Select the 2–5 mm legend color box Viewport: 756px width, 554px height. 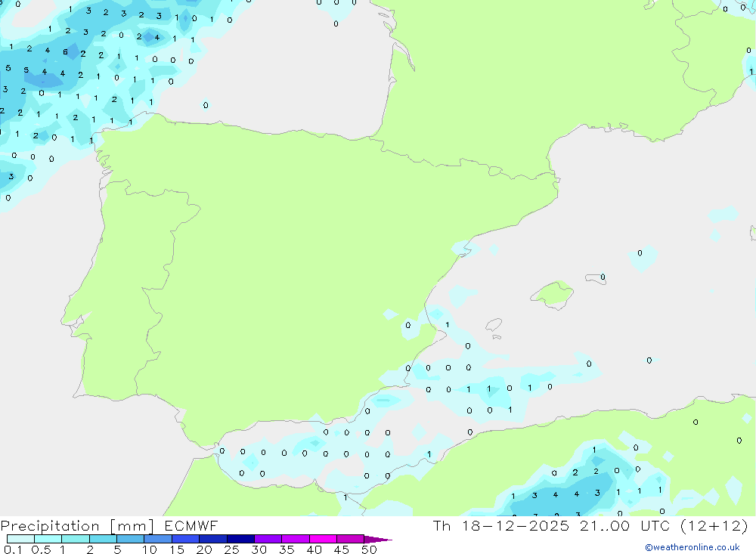(x=103, y=539)
